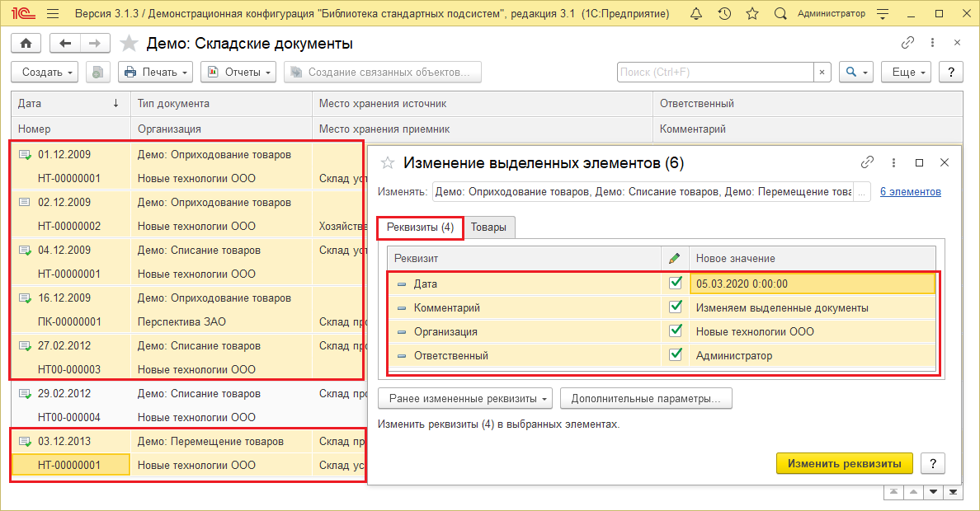Open the main menu hamburger icon
Image resolution: width=980 pixels, height=511 pixels.
click(x=53, y=14)
